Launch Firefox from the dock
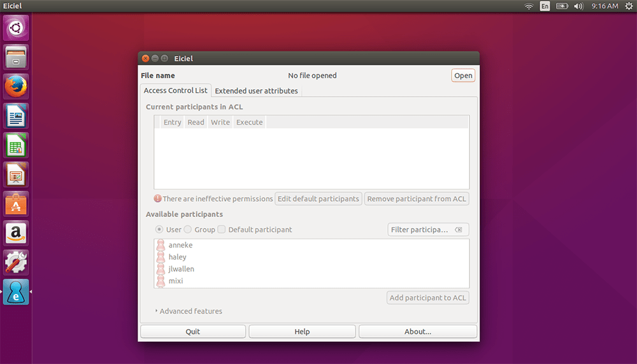The height and width of the screenshot is (364, 637). click(16, 87)
